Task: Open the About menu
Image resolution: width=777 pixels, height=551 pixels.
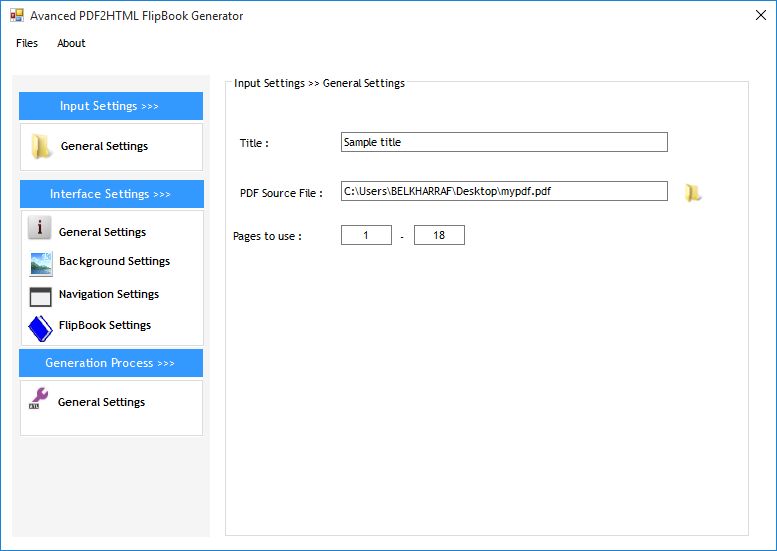Action: pos(71,43)
